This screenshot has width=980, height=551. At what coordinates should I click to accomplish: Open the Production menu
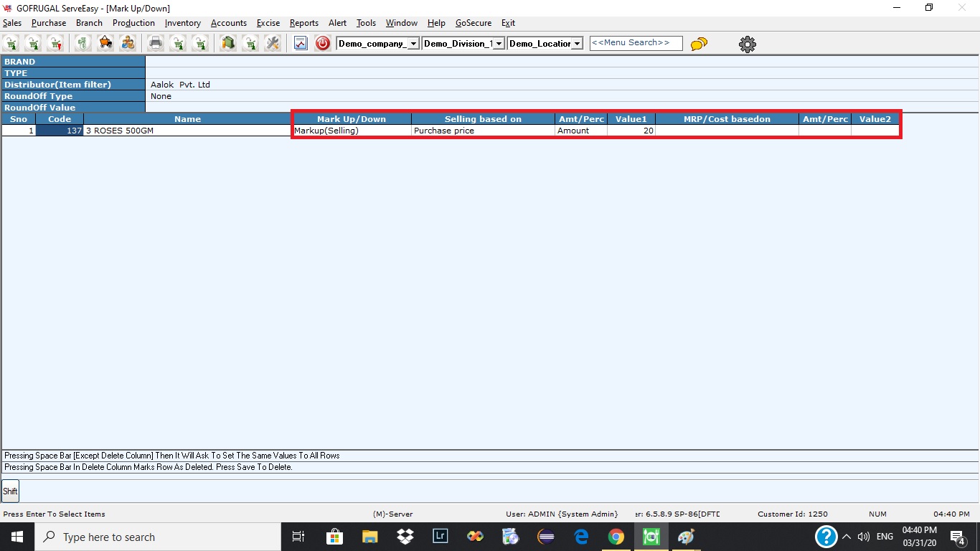(x=133, y=23)
